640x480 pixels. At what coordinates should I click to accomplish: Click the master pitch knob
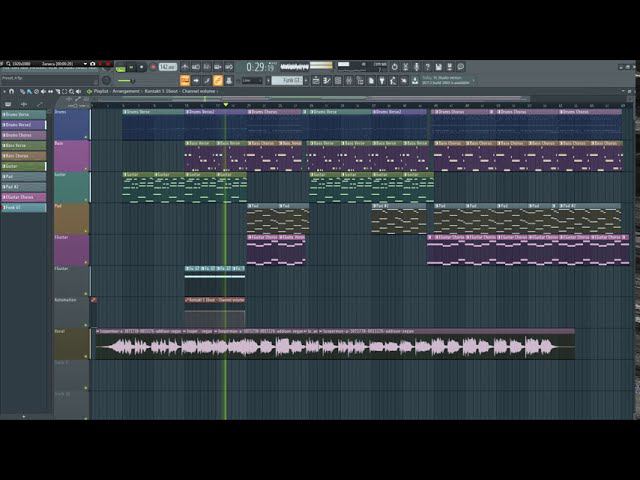click(106, 80)
